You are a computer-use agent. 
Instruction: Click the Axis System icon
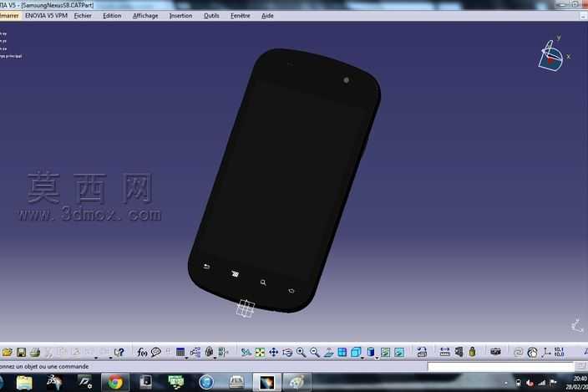[x=546, y=352]
